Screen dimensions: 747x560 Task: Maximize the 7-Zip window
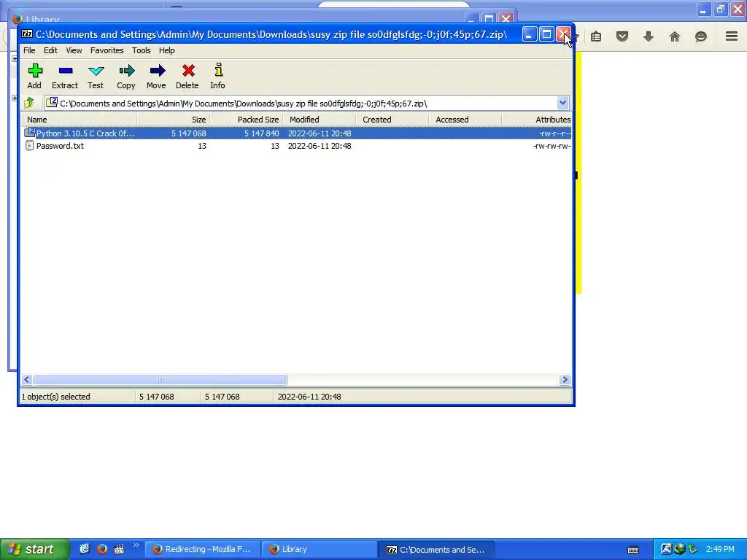[x=546, y=34]
